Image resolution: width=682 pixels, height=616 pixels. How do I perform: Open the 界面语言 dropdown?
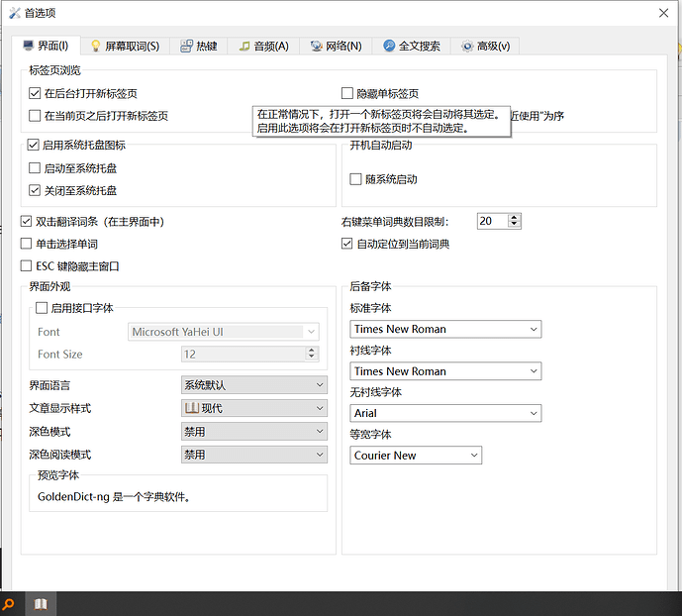pos(253,384)
